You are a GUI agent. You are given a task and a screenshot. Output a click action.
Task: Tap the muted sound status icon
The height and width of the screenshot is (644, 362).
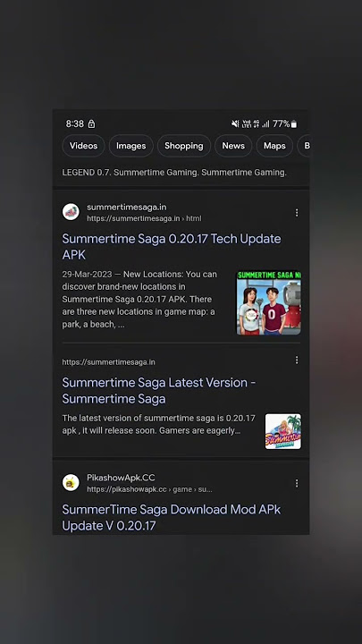tap(235, 123)
